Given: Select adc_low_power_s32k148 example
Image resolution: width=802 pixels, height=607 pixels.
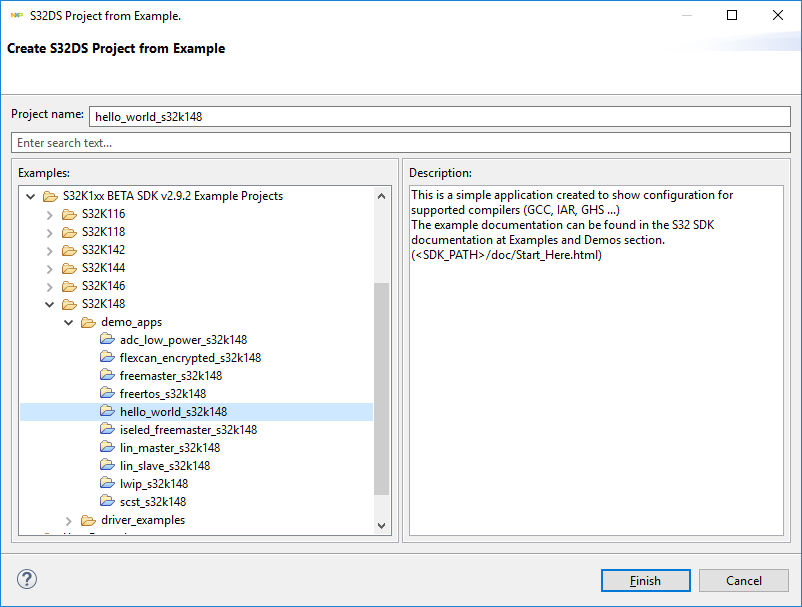Looking at the screenshot, I should tap(184, 340).
